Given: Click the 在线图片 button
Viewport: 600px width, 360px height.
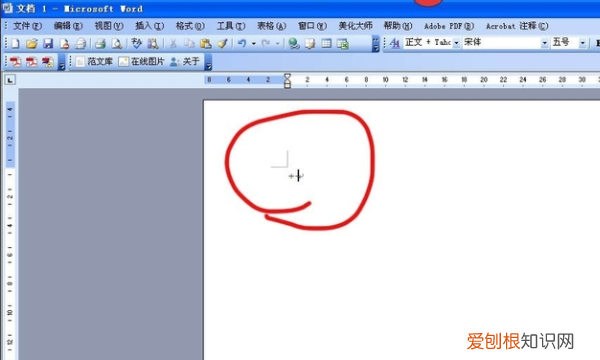Looking at the screenshot, I should click(141, 62).
